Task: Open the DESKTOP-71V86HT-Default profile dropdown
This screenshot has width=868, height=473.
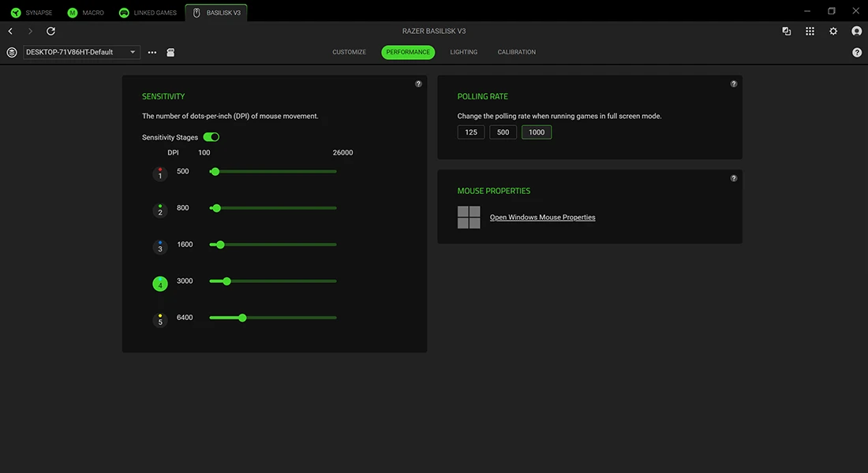Action: [x=81, y=52]
